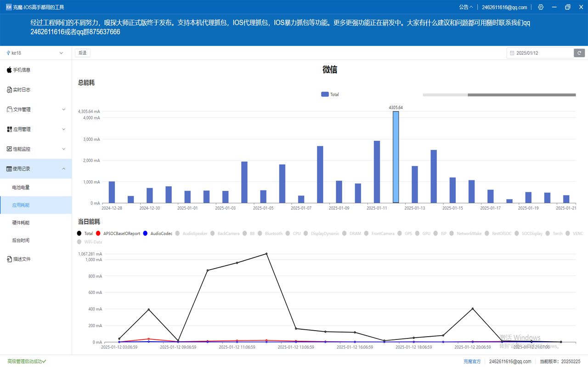Enable the DRAM legend series
Screen dimensions: 588x367
click(351, 234)
